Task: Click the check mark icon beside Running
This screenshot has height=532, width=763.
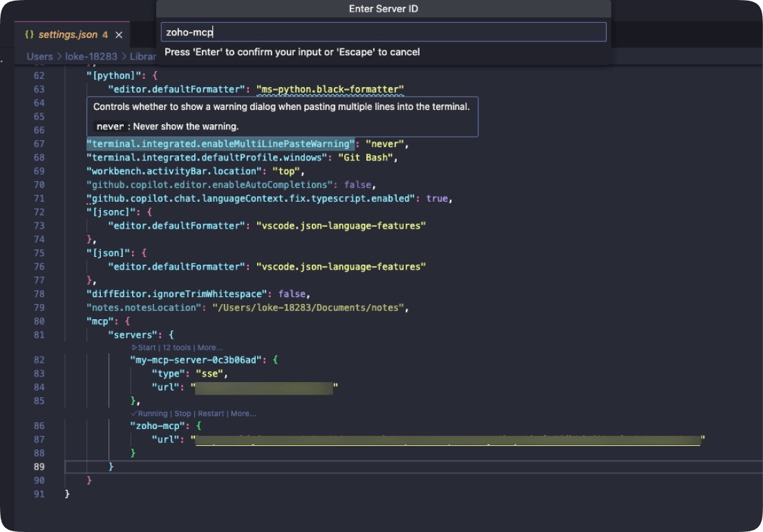Action: tap(134, 414)
